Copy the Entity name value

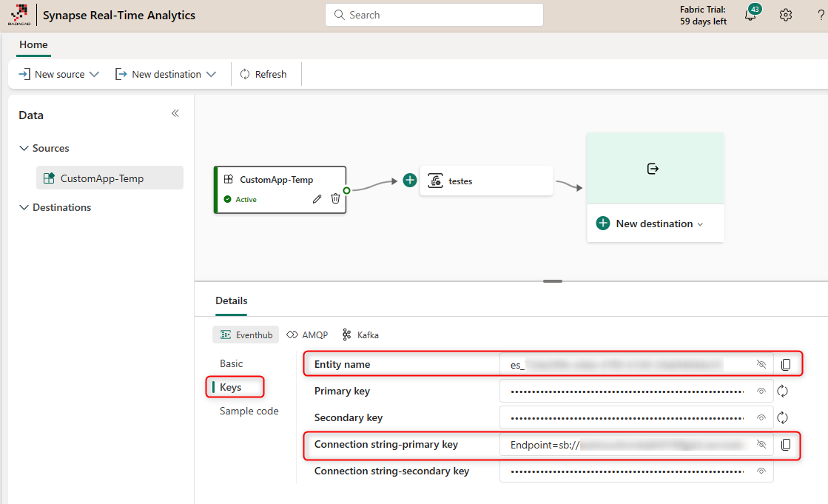[x=786, y=364]
